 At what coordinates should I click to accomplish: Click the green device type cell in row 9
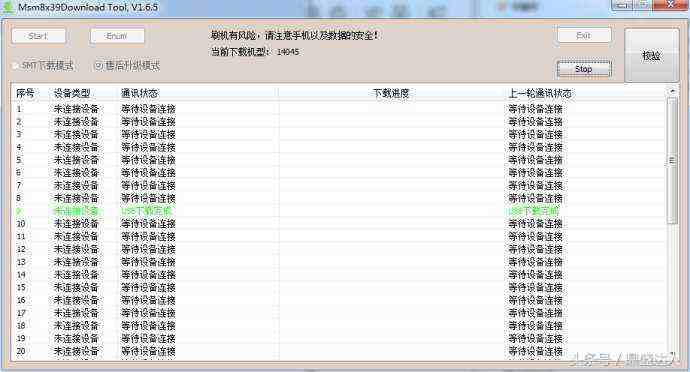click(x=76, y=211)
